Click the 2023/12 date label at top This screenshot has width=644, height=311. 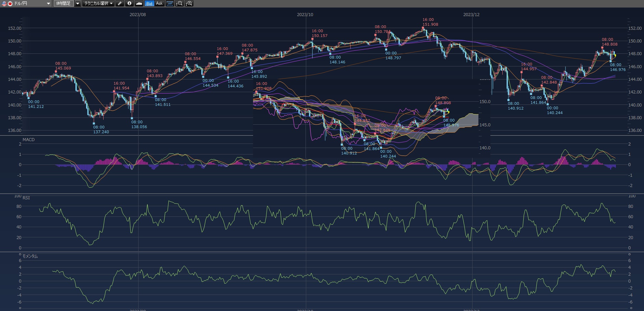point(471,14)
